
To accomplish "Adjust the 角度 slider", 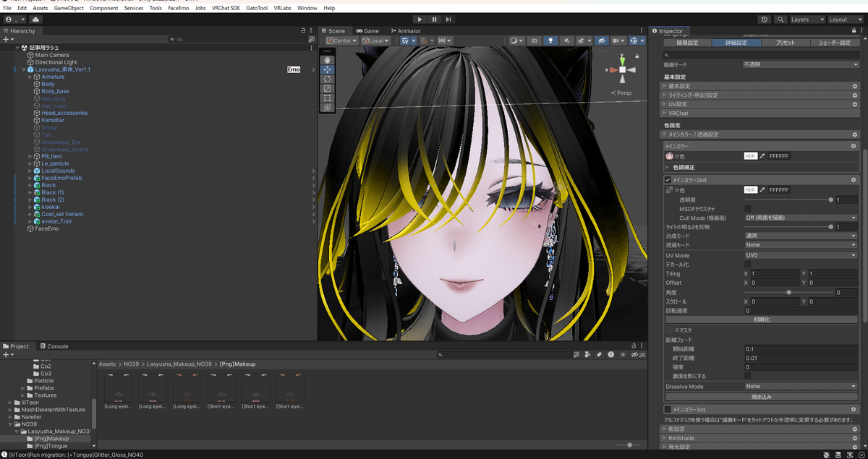I will click(788, 292).
